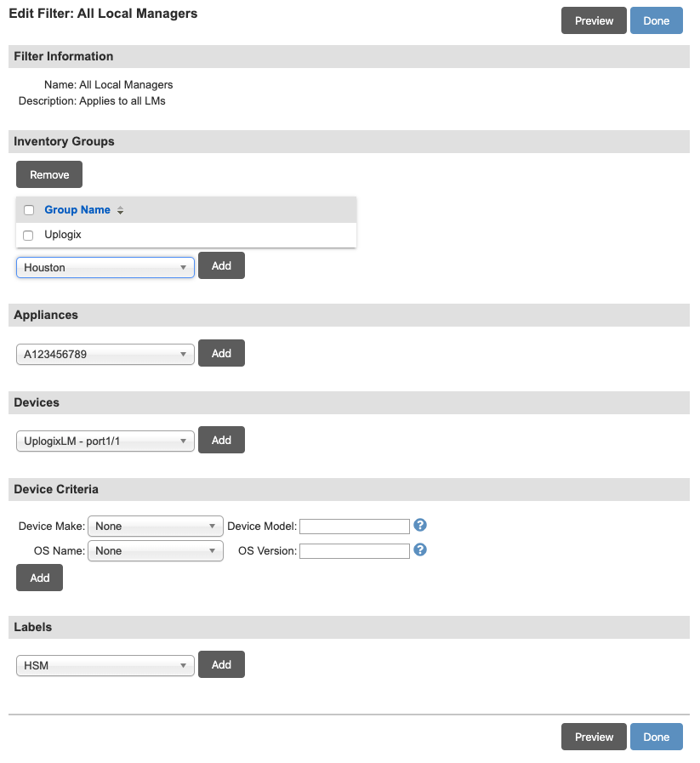Viewport: 700px width, 763px height.
Task: Focus the Device Model text field
Action: (355, 527)
